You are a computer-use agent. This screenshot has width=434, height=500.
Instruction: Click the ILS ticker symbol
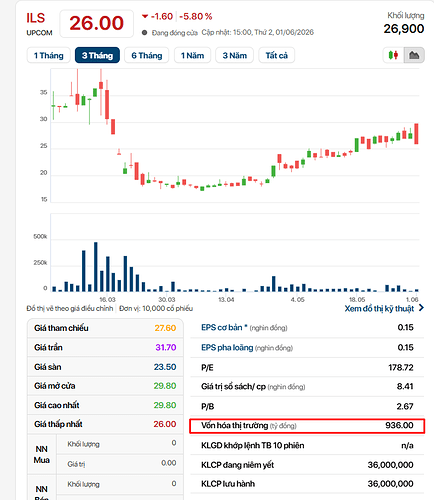[35, 18]
